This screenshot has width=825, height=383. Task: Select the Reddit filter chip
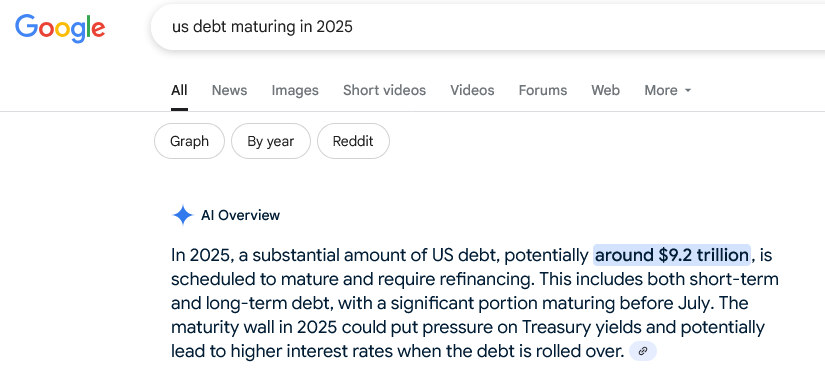[x=353, y=141]
